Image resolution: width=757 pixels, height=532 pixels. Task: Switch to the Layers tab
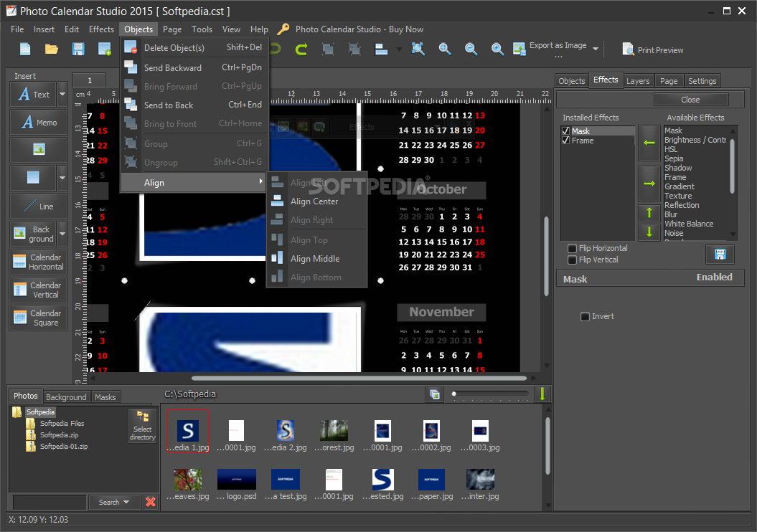coord(638,81)
